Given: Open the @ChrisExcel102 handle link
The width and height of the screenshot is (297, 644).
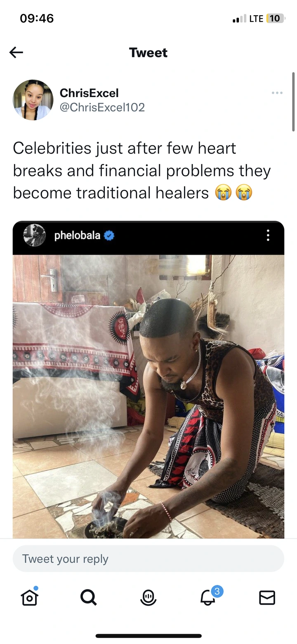Looking at the screenshot, I should coord(102,107).
